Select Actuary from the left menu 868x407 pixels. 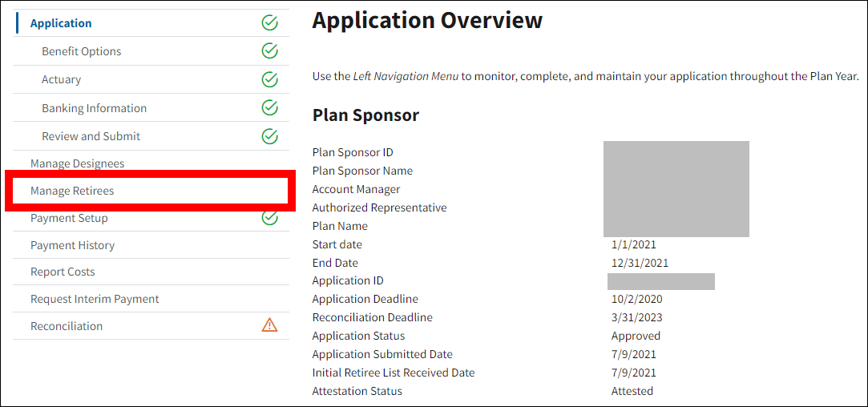62,79
